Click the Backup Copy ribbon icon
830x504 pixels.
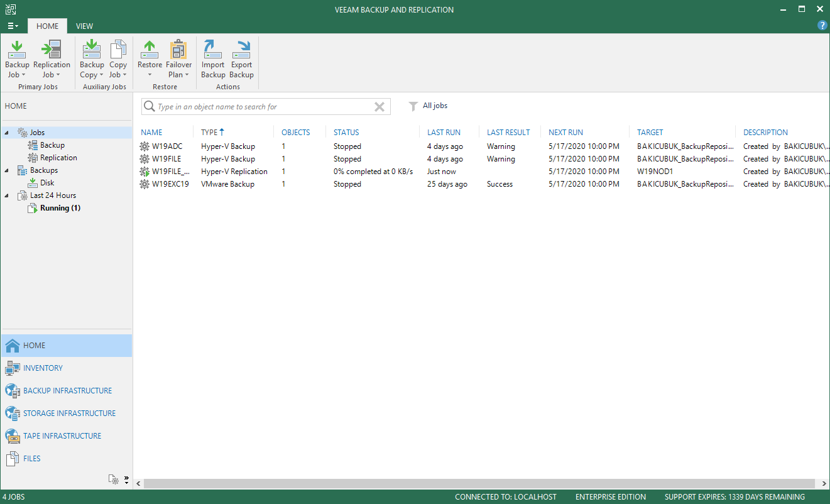(92, 49)
